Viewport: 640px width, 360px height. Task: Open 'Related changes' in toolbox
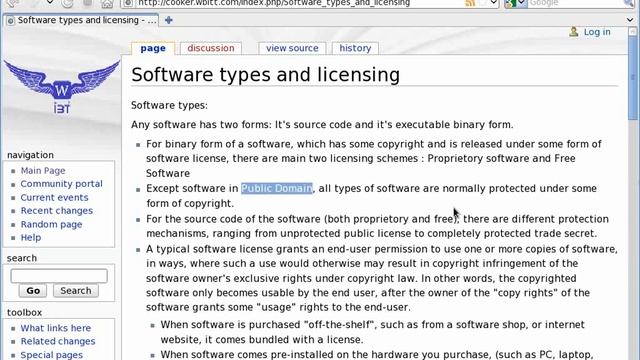click(58, 342)
